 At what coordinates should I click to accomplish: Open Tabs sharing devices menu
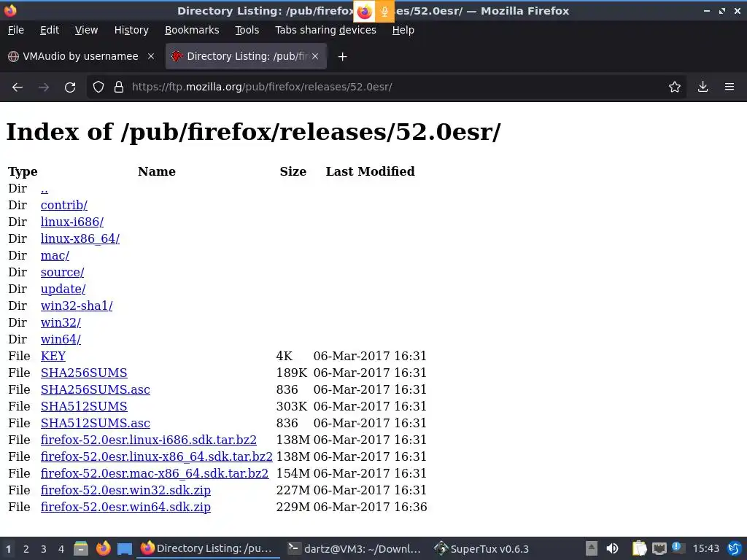pos(326,30)
